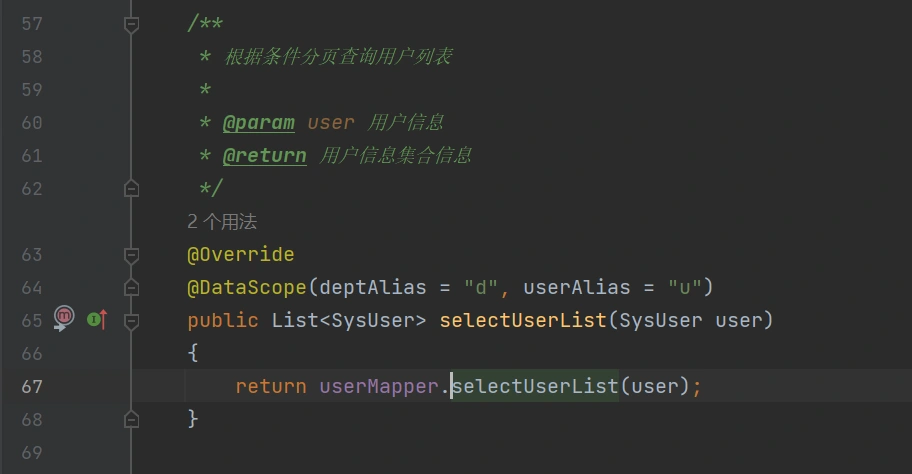Click the "return" keyword on line 67
912x474 pixels.
click(271, 386)
